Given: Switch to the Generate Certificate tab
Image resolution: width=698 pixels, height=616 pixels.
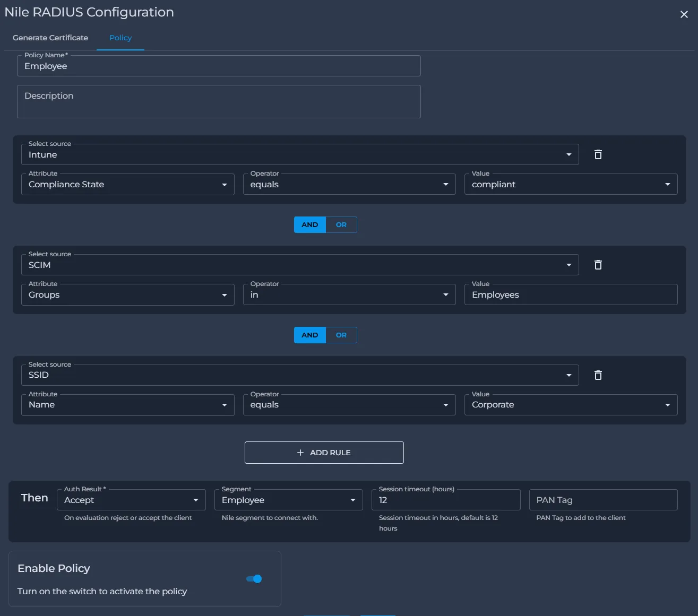Looking at the screenshot, I should [50, 38].
